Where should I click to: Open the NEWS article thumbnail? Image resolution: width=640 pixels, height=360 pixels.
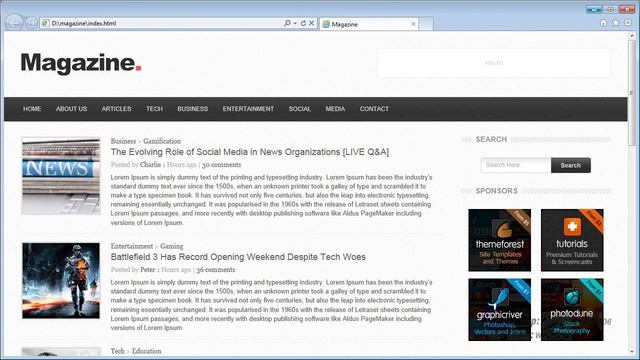61,176
